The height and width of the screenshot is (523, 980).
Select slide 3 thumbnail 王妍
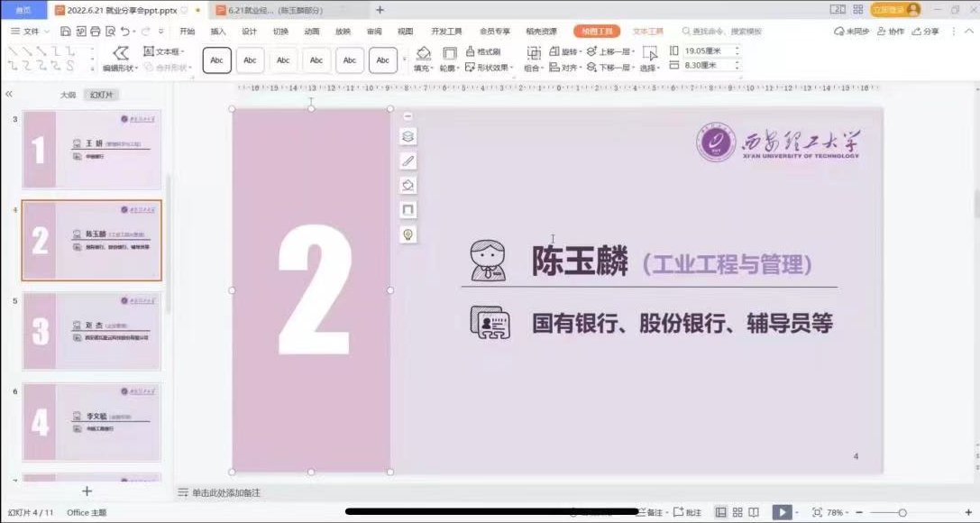pos(92,150)
